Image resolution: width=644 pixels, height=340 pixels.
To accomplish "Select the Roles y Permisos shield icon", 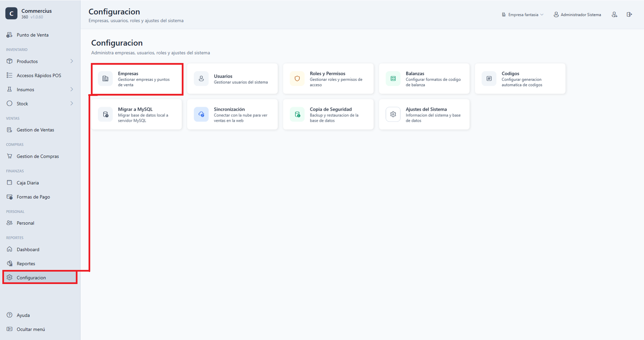I will 297,79.
